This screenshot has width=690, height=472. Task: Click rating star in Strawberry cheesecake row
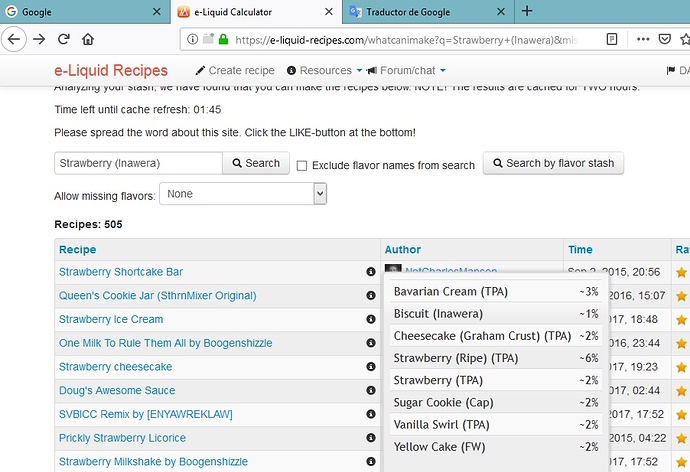point(682,368)
